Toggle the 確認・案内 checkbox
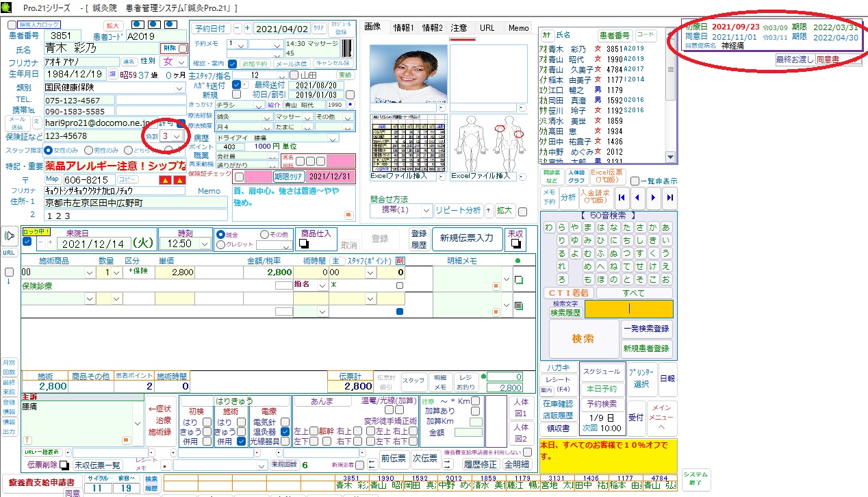 click(x=232, y=63)
